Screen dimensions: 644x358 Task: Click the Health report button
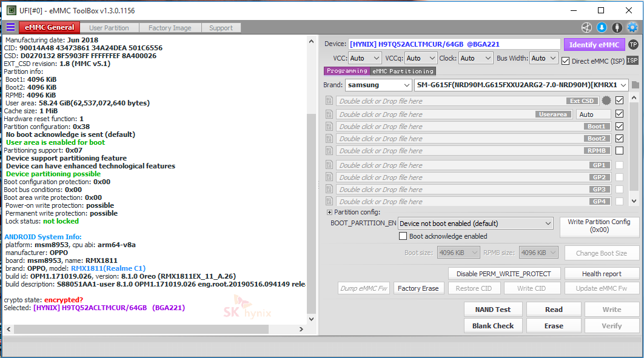(x=602, y=274)
